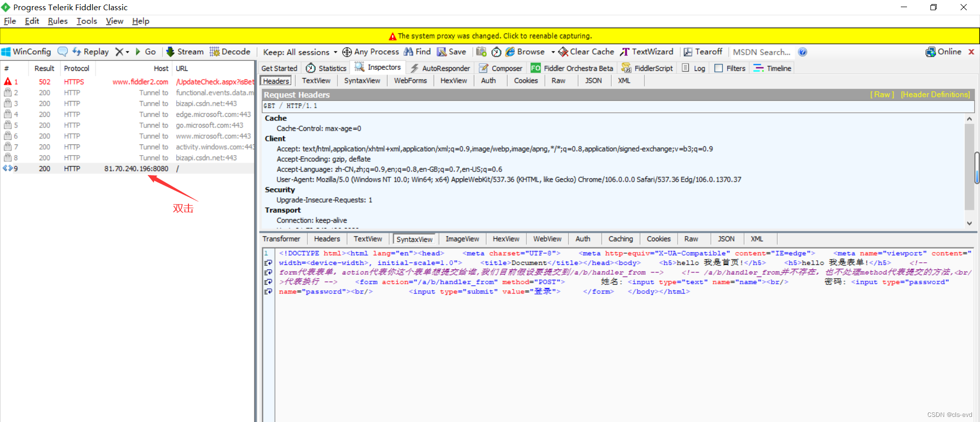Select response Transformer tab
The width and height of the screenshot is (980, 422).
tap(281, 239)
